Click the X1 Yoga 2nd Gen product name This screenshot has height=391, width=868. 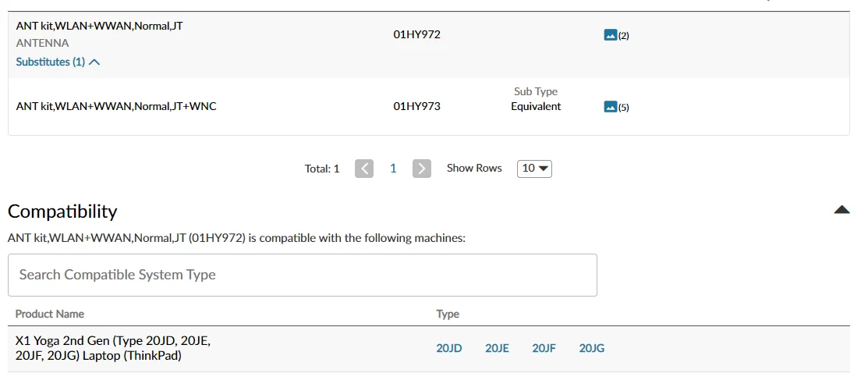(x=113, y=348)
